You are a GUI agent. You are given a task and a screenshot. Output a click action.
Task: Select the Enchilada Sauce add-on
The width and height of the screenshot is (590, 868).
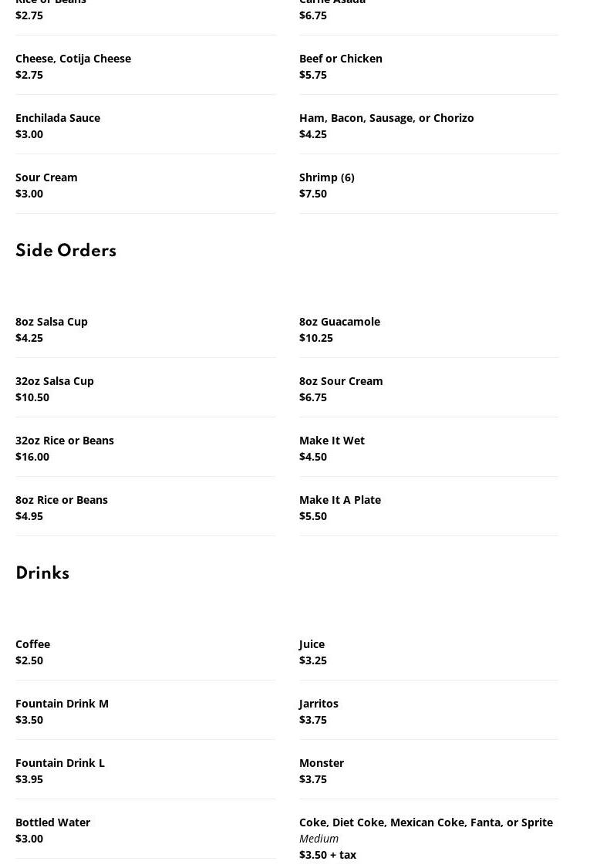coord(58,118)
